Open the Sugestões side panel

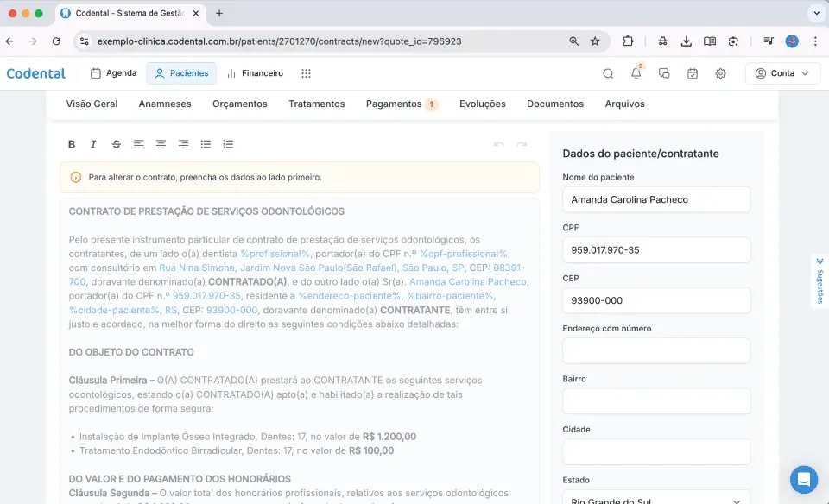coord(820,280)
